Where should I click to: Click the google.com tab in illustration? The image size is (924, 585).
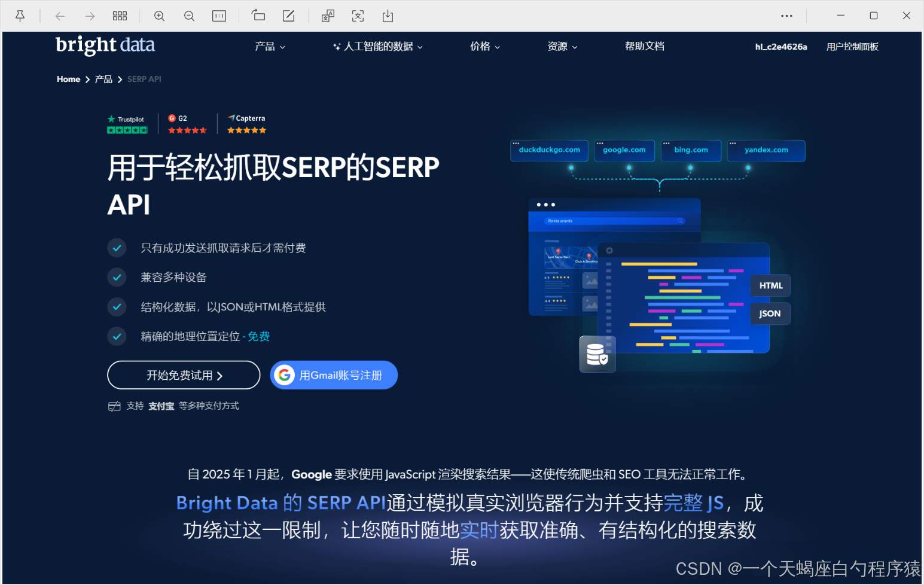point(624,150)
